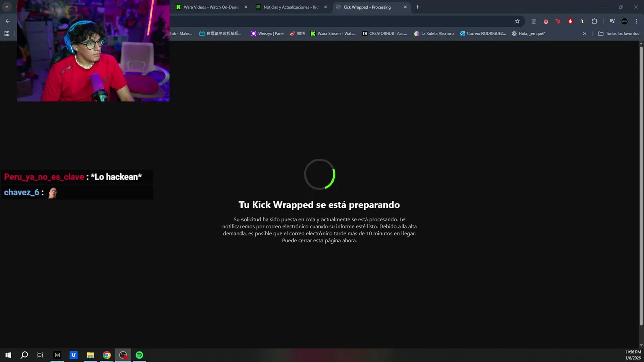This screenshot has width=644, height=362.
Task: Expand the hidden bookmarks chevron
Action: coord(584,34)
